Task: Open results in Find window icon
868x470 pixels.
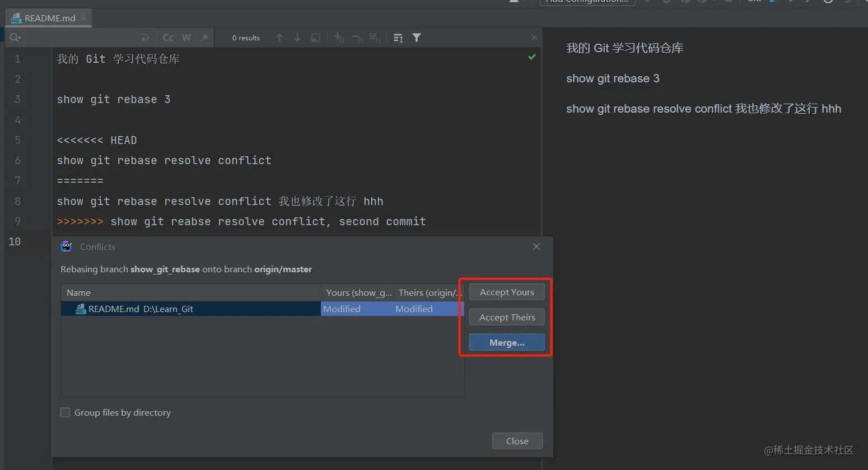Action: click(x=316, y=38)
